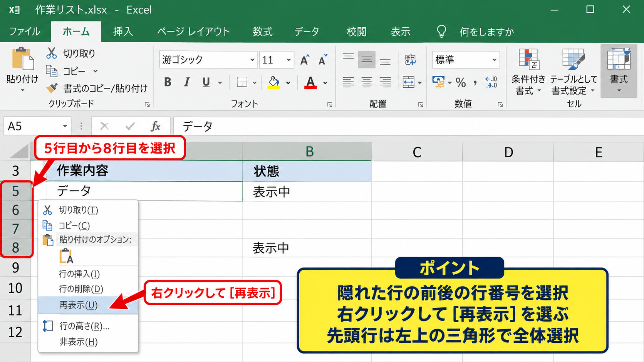Choose 再表示(U) in context menu
644x362 pixels.
click(x=88, y=305)
